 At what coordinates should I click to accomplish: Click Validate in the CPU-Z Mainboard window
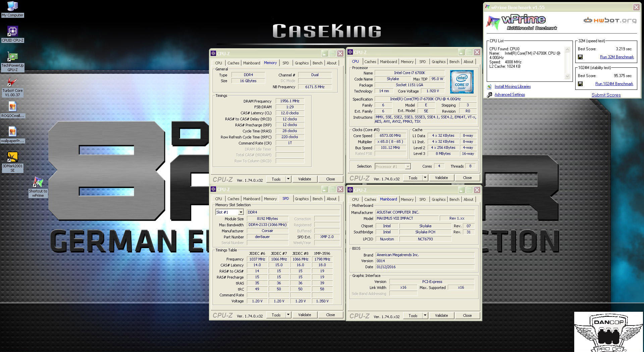(441, 315)
